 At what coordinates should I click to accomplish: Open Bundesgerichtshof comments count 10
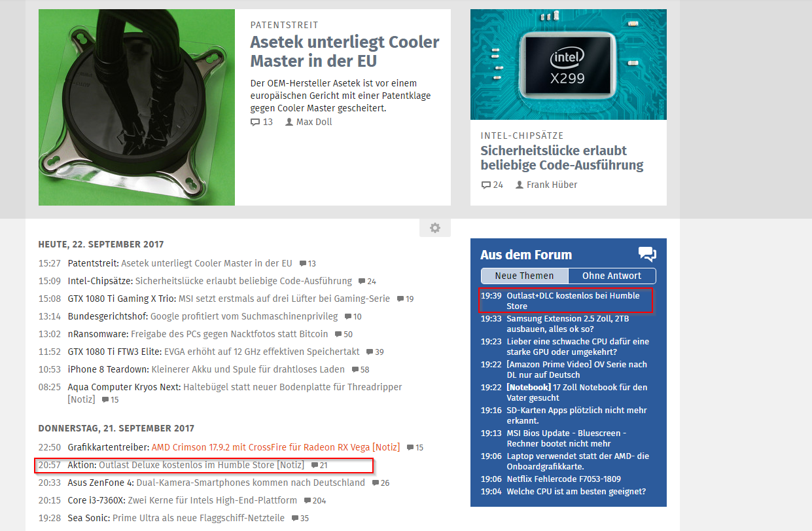click(353, 317)
